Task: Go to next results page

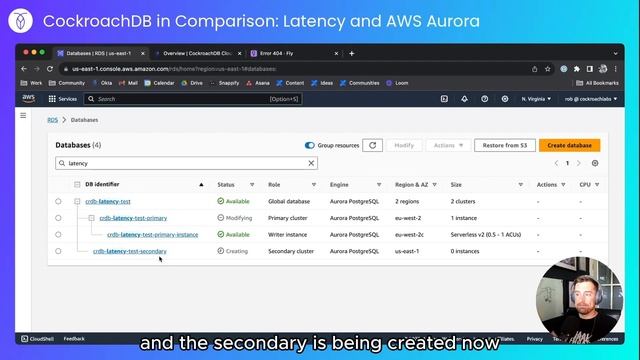Action: 578,163
